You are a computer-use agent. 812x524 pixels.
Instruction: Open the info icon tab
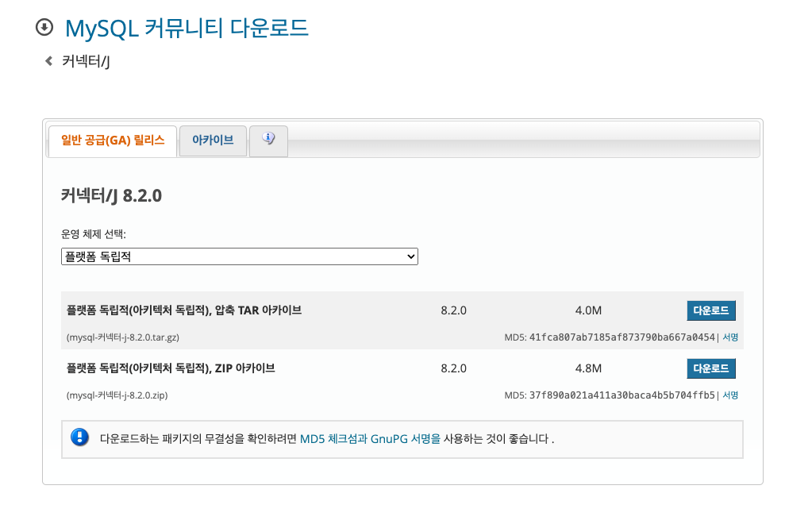pos(268,141)
